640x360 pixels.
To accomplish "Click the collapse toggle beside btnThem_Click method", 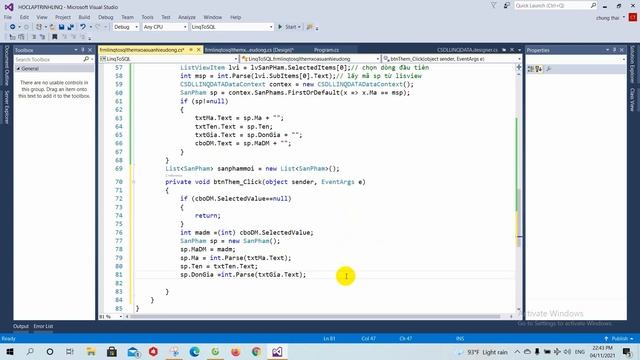I will coord(134,182).
